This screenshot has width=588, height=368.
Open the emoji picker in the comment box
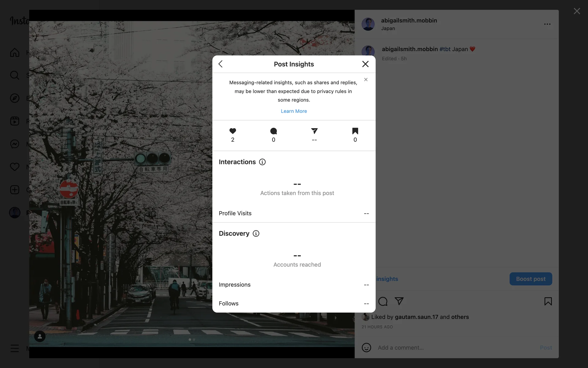[x=366, y=347]
